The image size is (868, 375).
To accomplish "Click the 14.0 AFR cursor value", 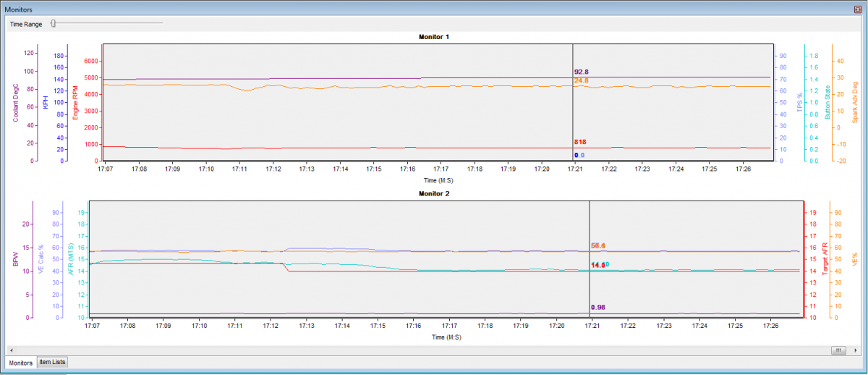I will pyautogui.click(x=598, y=265).
